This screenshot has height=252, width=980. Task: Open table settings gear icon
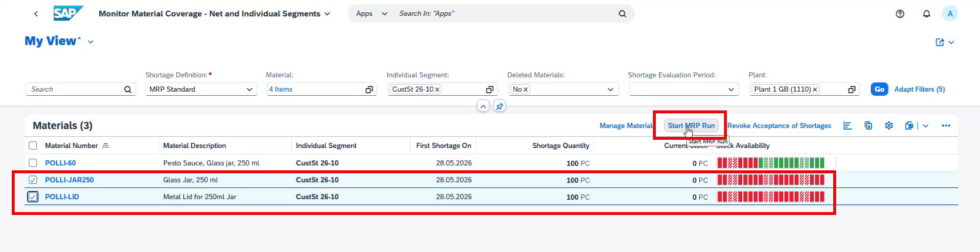tap(889, 126)
